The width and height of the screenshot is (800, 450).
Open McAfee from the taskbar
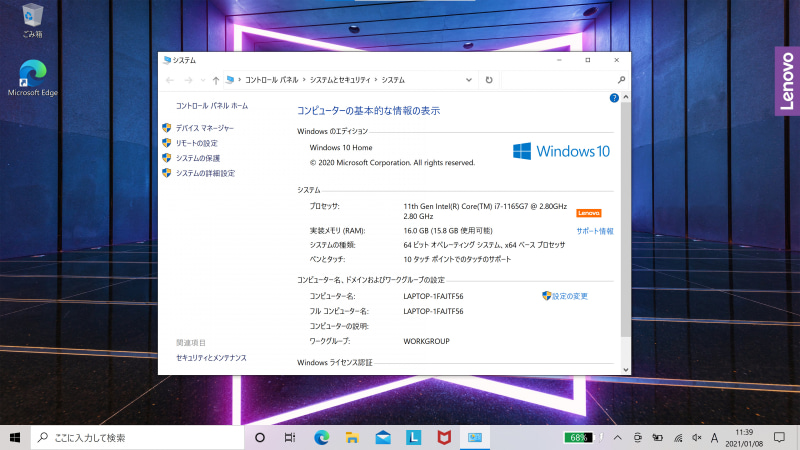coord(444,437)
